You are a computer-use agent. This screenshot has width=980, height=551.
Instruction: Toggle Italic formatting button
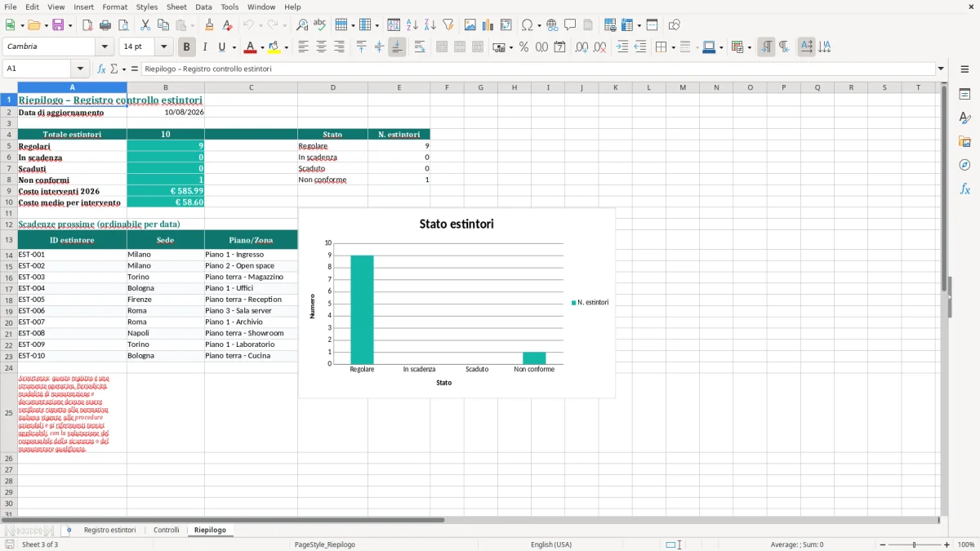tap(204, 47)
